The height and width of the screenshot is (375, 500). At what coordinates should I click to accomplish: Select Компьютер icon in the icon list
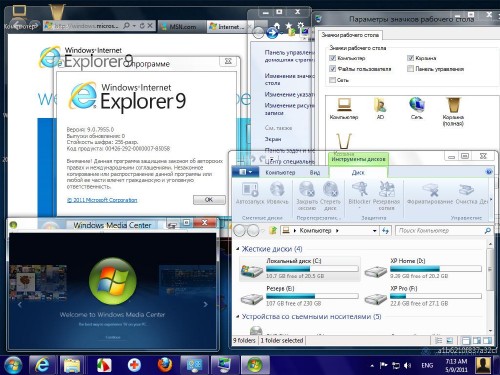click(344, 109)
